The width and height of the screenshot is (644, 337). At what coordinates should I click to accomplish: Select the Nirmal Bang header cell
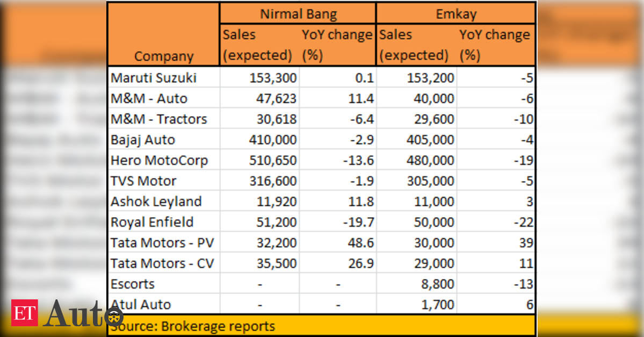click(x=298, y=14)
